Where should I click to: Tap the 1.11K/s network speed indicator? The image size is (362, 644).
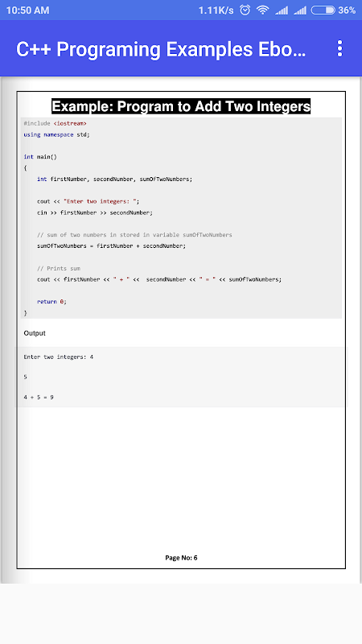click(x=216, y=10)
